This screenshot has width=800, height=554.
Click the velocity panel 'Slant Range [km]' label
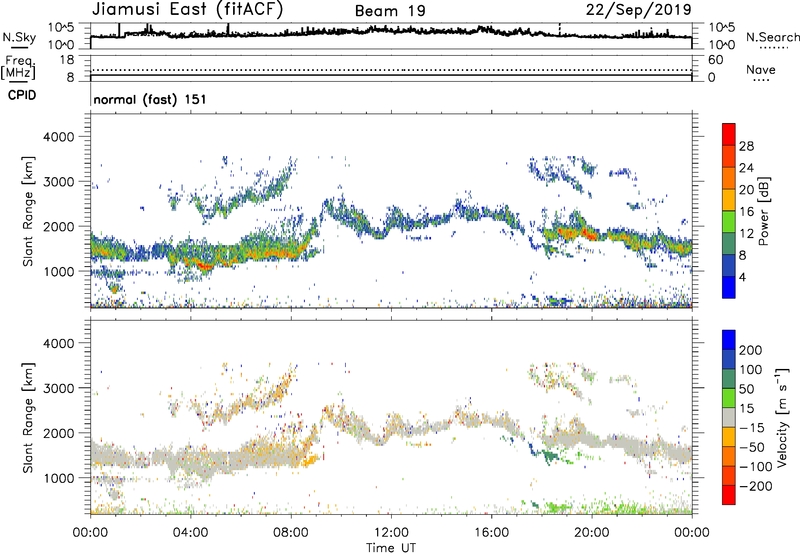tap(28, 417)
